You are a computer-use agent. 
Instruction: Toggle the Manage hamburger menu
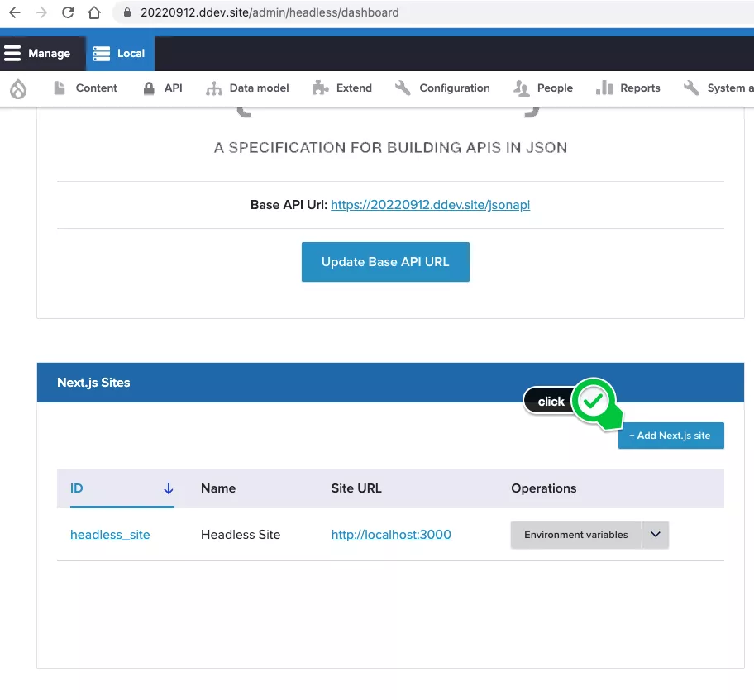click(38, 53)
